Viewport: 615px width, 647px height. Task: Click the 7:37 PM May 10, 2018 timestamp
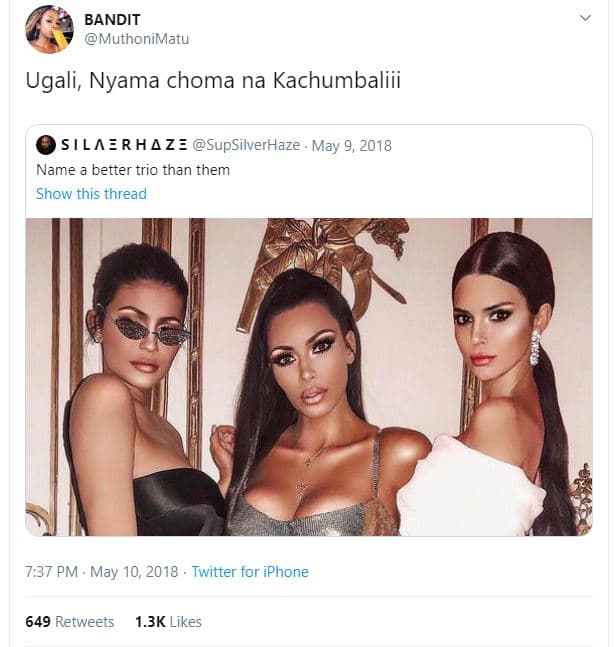point(101,572)
